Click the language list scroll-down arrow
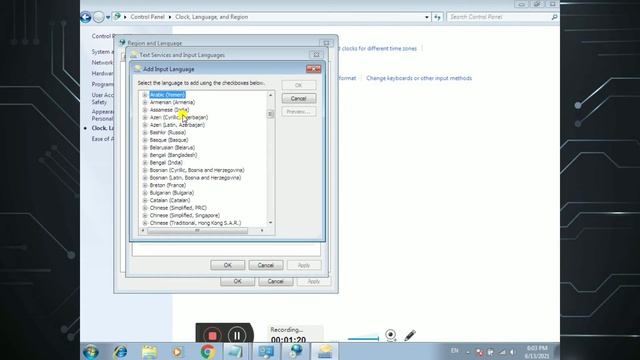 tap(270, 223)
